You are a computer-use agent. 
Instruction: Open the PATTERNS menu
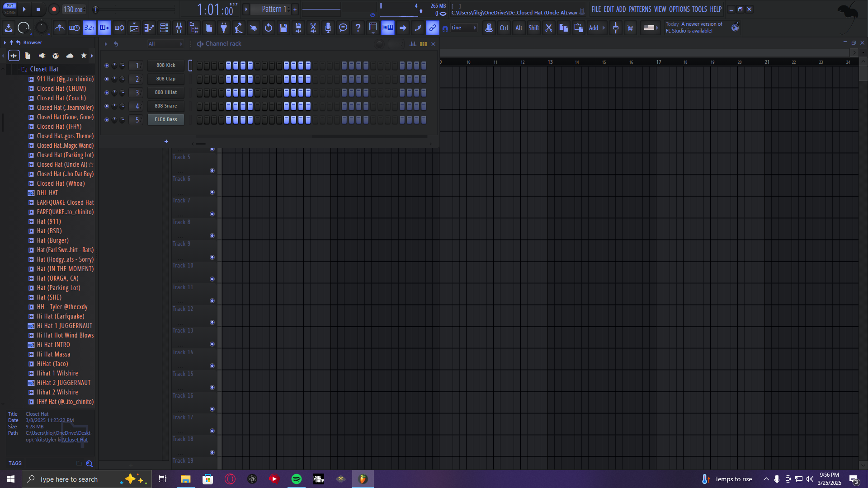coord(640,9)
